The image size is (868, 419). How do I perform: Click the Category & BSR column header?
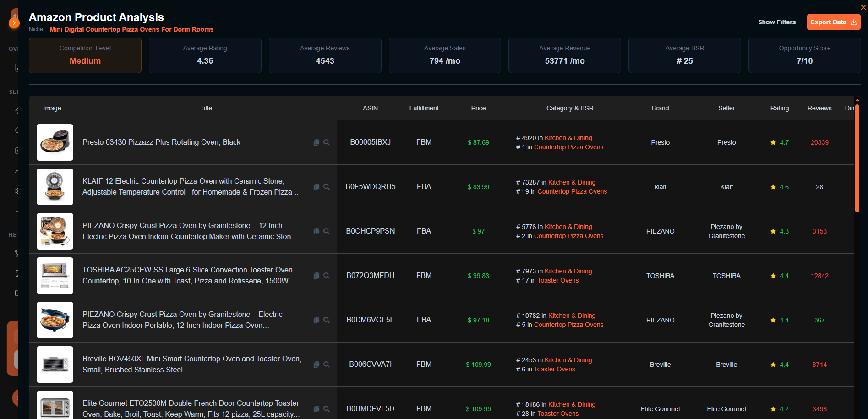pos(570,108)
